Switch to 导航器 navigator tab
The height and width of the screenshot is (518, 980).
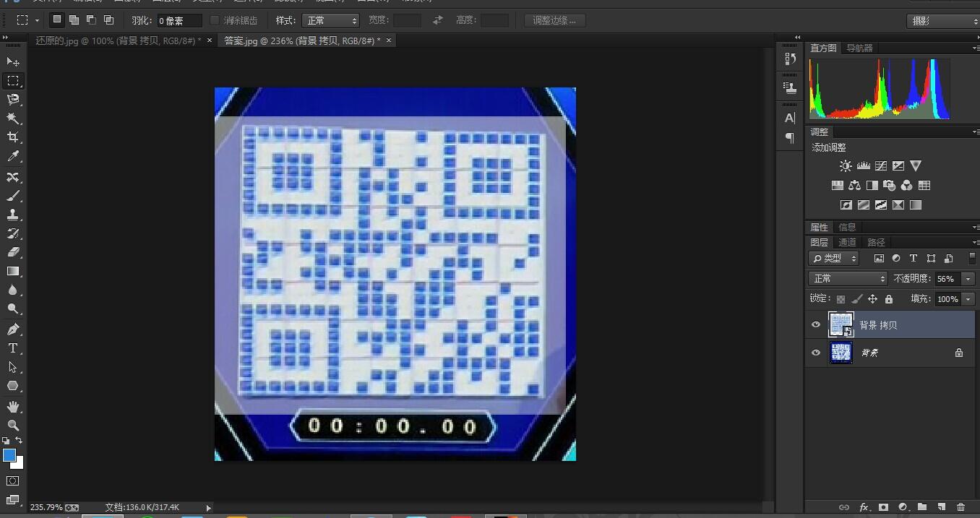click(859, 48)
